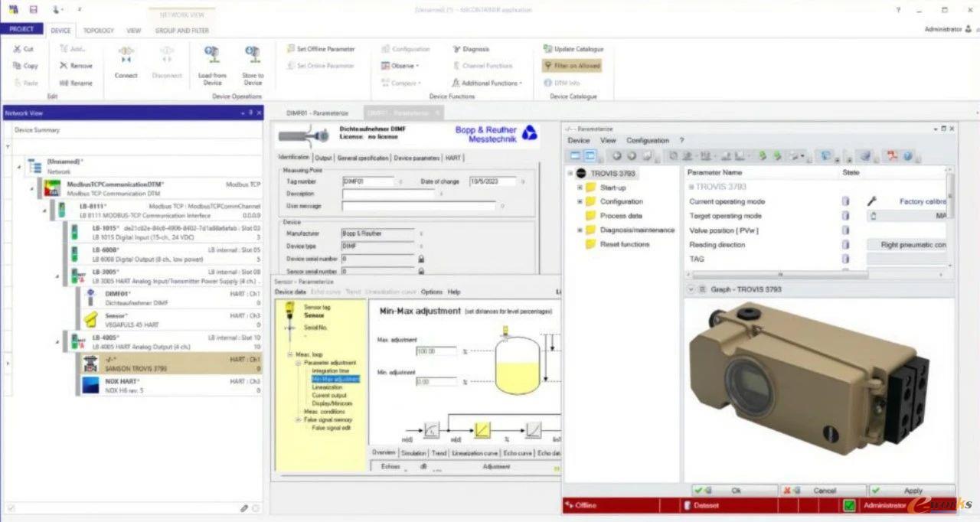The image size is (980, 522).
Task: Click the green check indicator in the status bar
Action: pyautogui.click(x=849, y=505)
